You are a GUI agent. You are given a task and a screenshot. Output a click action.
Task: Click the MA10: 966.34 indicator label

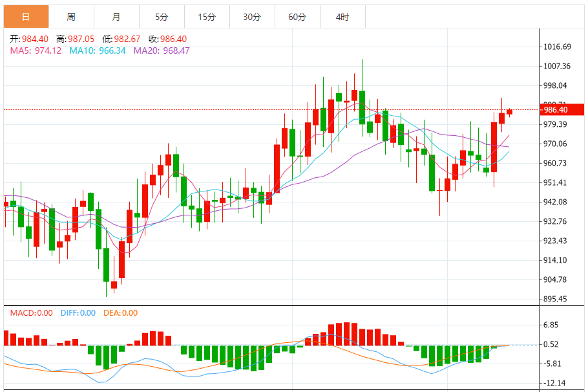[98, 50]
